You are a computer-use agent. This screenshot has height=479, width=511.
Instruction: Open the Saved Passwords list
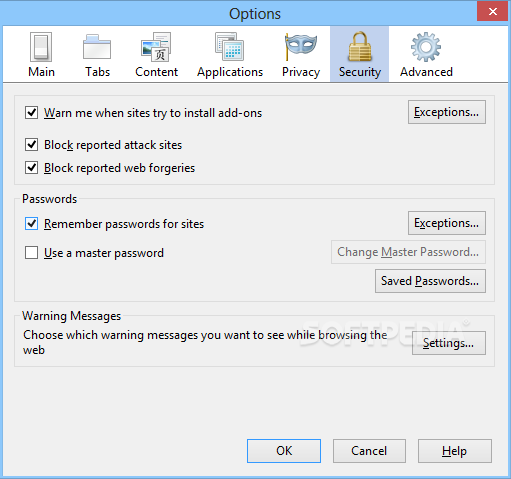point(430,281)
